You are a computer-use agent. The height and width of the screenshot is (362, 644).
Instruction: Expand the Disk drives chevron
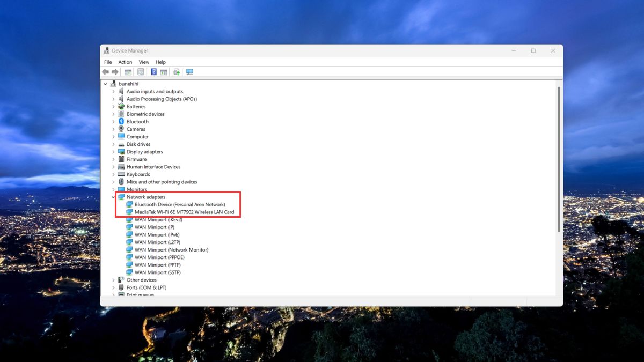point(113,144)
